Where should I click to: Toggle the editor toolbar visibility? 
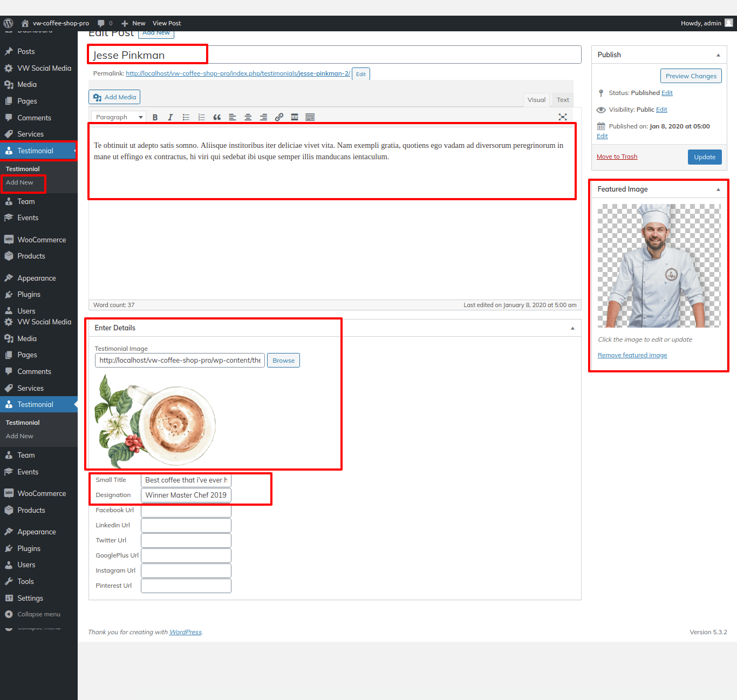310,117
